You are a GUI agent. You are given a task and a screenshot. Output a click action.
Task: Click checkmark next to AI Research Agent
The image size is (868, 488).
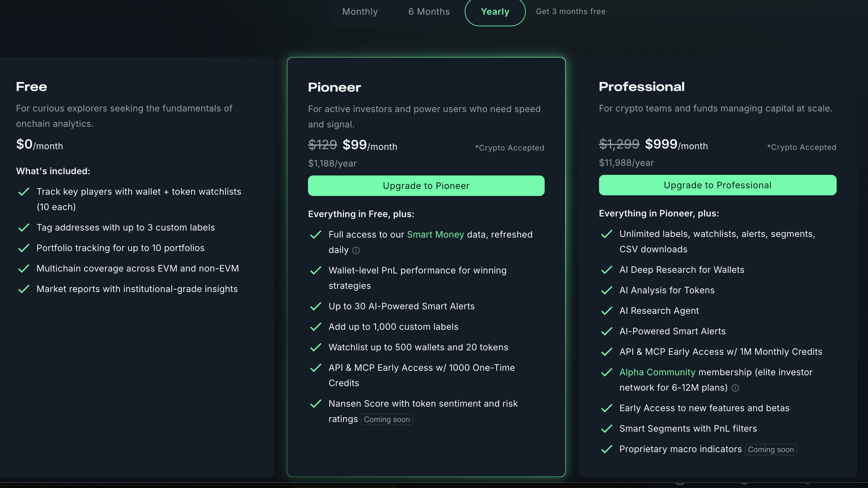coord(606,311)
